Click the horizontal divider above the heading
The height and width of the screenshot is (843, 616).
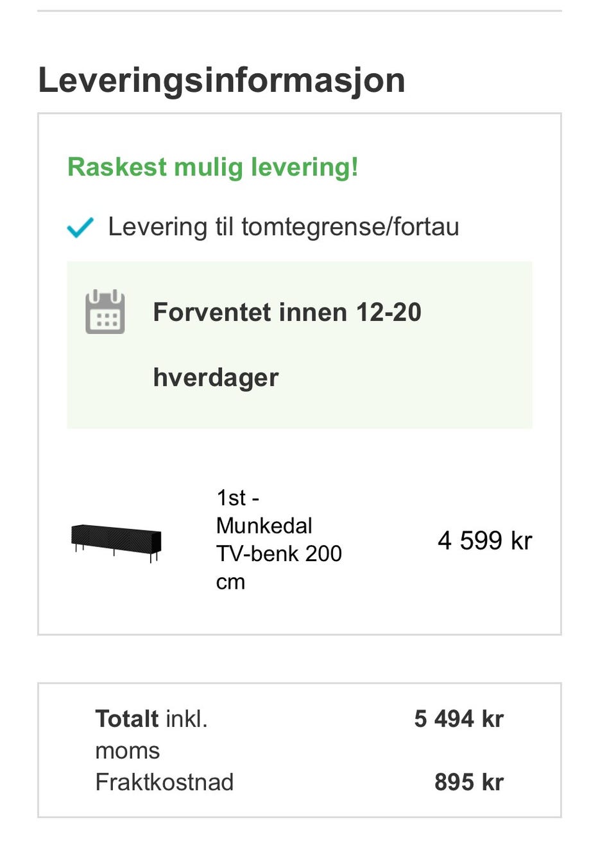(x=300, y=11)
